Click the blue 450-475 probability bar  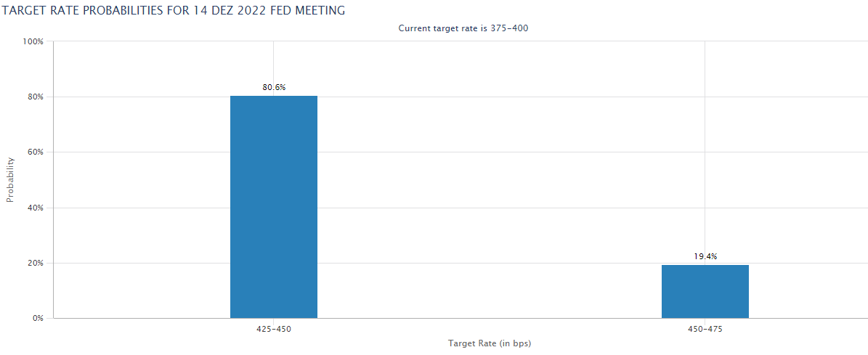coord(705,291)
